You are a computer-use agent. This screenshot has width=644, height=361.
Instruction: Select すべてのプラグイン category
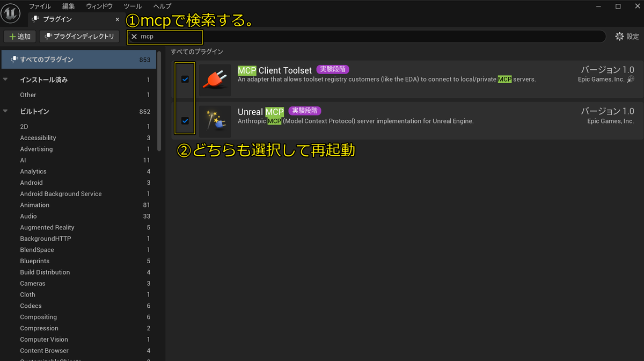pyautogui.click(x=78, y=60)
